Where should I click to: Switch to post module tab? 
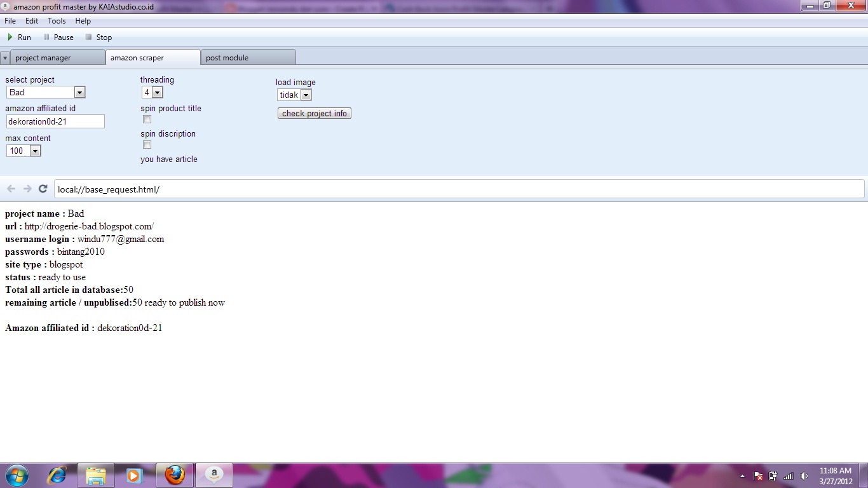coord(248,57)
